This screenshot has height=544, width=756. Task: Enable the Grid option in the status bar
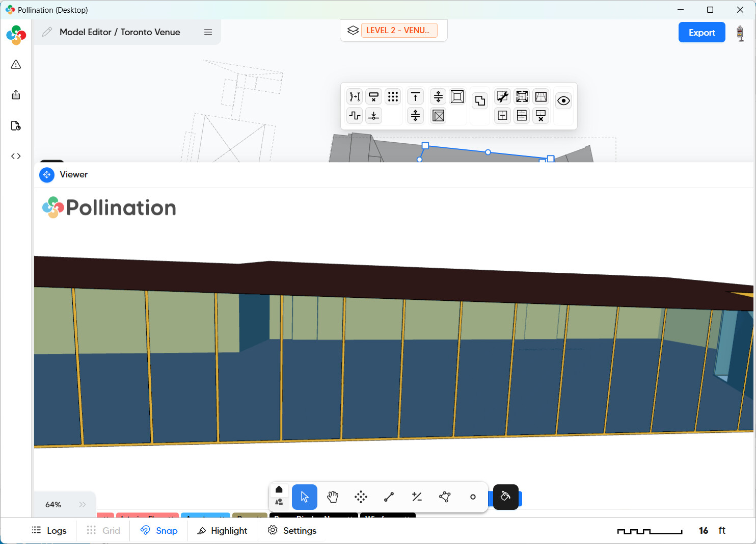click(103, 530)
